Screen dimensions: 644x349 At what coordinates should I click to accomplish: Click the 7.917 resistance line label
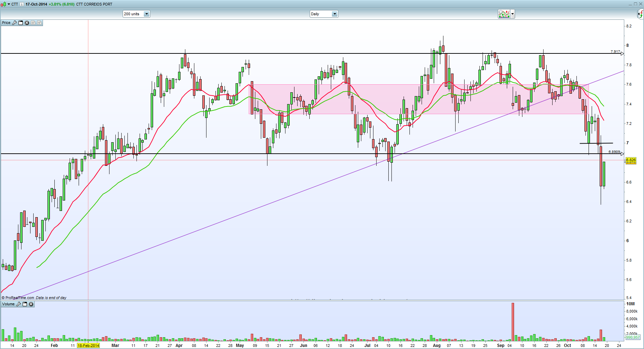click(x=615, y=51)
